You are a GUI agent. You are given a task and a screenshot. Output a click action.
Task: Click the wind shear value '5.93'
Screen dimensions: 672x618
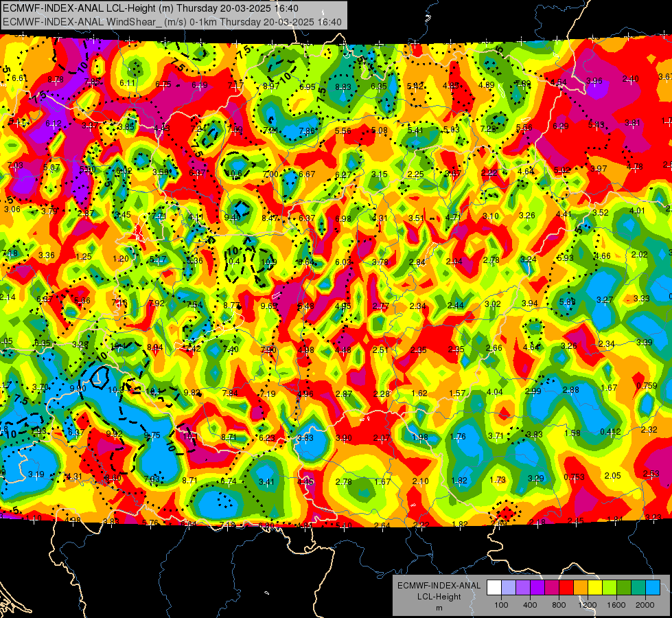click(565, 257)
